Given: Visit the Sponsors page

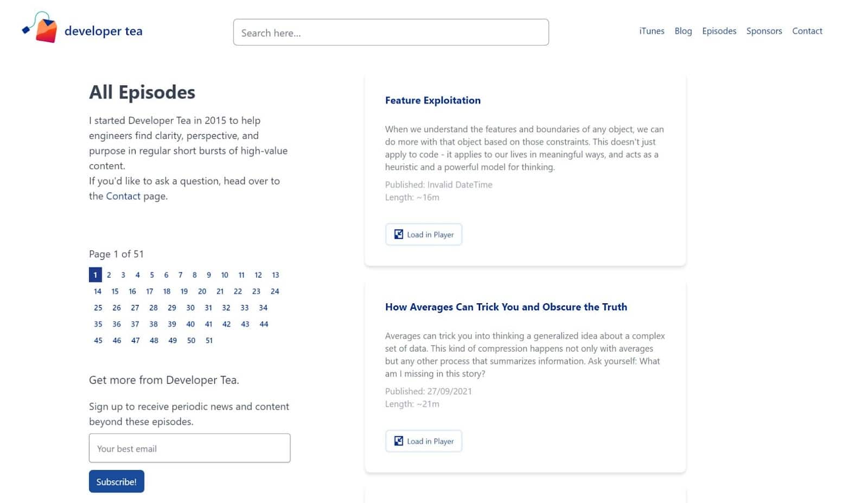Looking at the screenshot, I should (x=764, y=31).
